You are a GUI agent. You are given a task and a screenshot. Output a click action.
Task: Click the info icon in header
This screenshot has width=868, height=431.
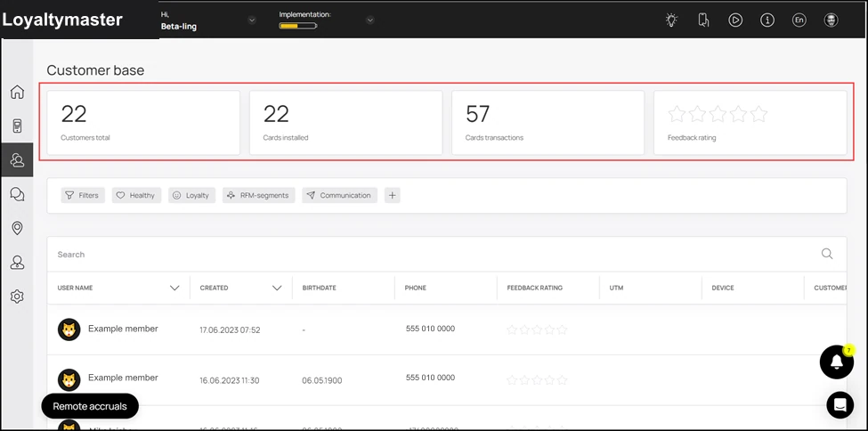click(767, 20)
